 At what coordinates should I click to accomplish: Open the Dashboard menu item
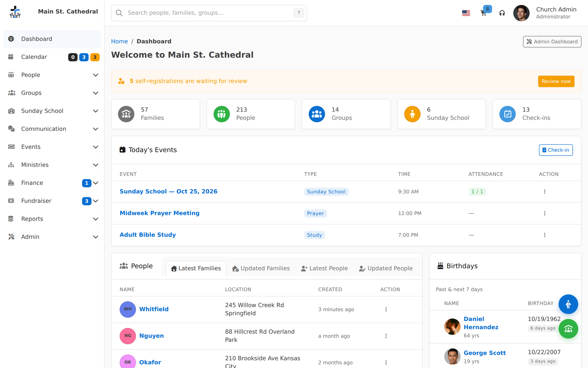[52, 39]
